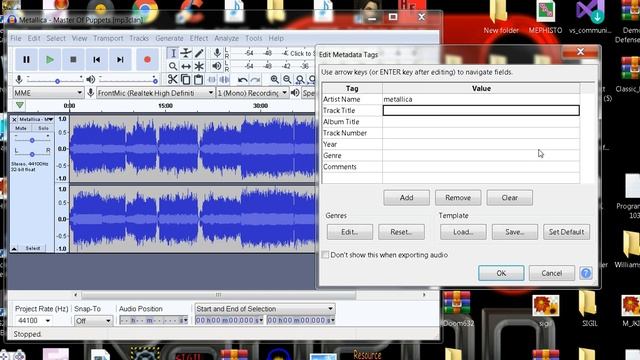The height and width of the screenshot is (360, 640).
Task: Skip to end of the track
Action: (120, 60)
